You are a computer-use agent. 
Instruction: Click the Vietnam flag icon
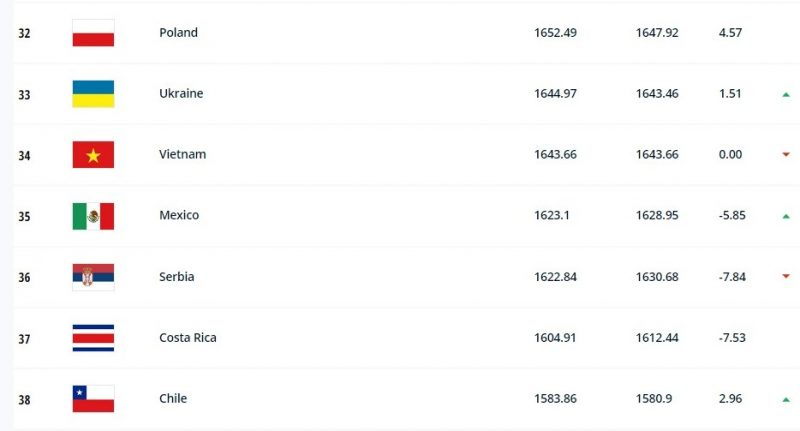93,155
